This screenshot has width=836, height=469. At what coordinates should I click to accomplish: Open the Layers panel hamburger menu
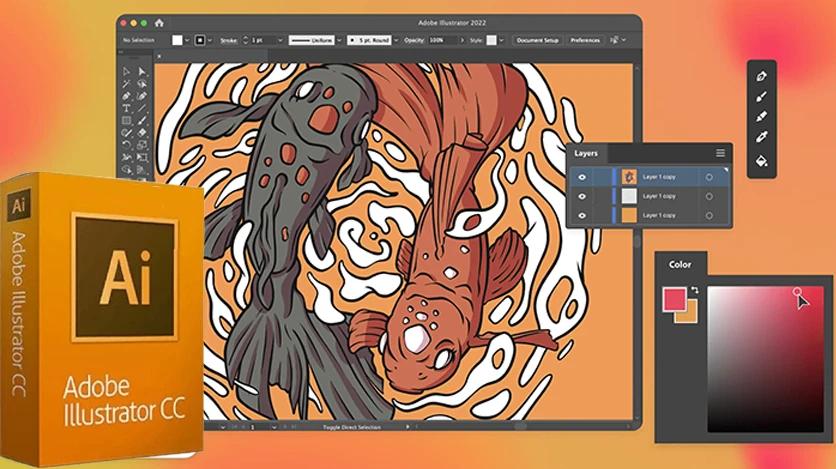coord(720,153)
